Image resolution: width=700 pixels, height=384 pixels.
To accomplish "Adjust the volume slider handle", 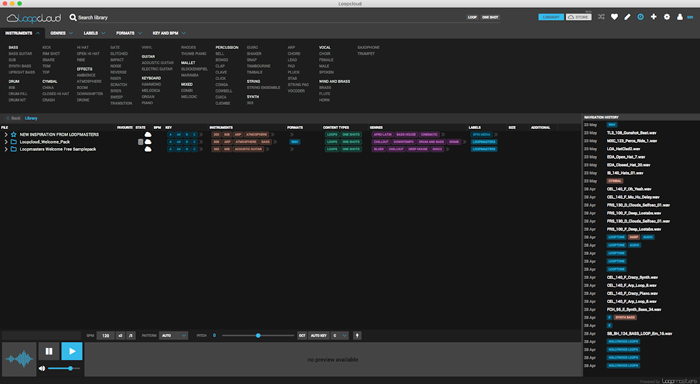I will [x=71, y=368].
